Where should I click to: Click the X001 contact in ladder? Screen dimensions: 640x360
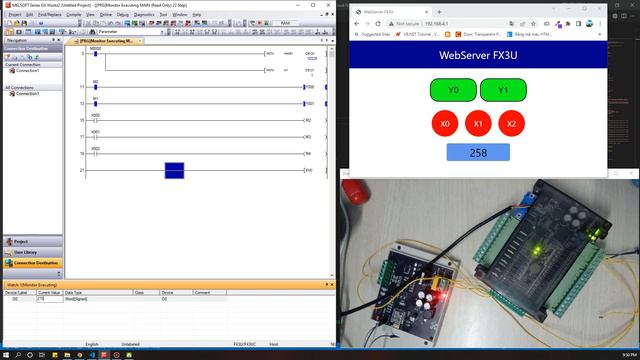pyautogui.click(x=96, y=138)
